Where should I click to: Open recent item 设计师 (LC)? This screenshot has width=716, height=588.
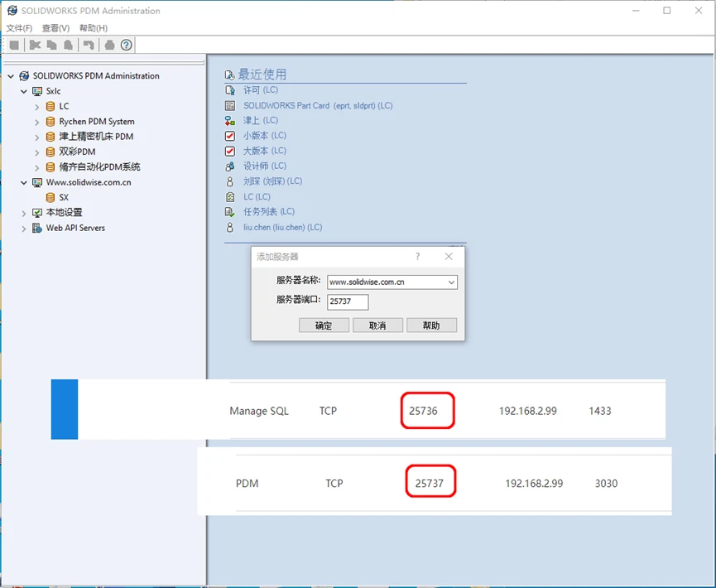click(x=264, y=166)
